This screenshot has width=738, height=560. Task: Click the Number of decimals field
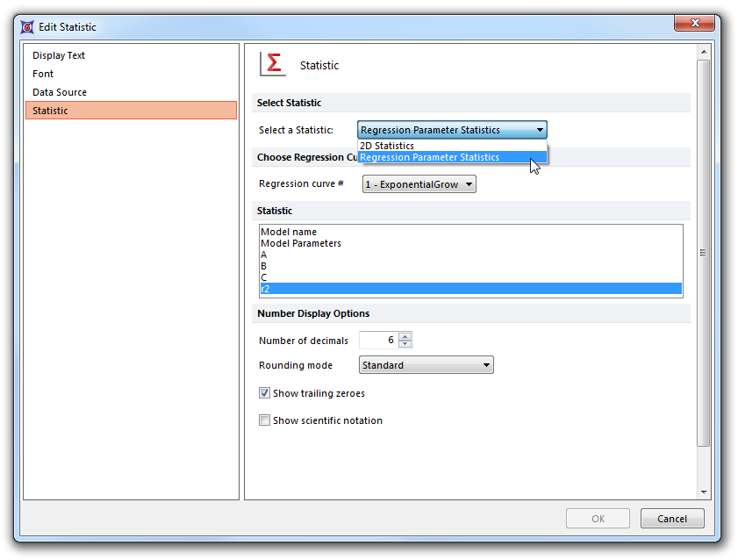(378, 341)
